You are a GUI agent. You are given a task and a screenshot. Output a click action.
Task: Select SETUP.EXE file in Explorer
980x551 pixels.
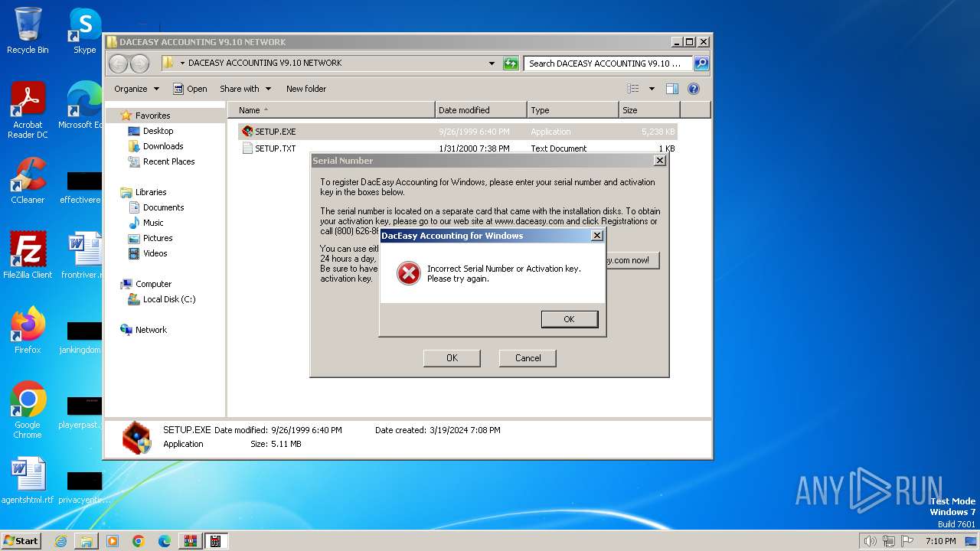pos(458,132)
